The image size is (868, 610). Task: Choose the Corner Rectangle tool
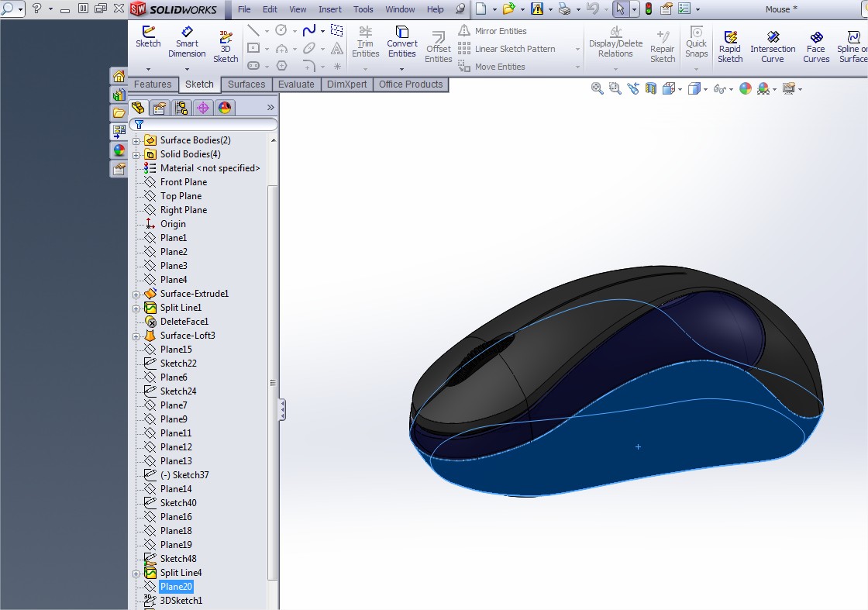(x=253, y=48)
